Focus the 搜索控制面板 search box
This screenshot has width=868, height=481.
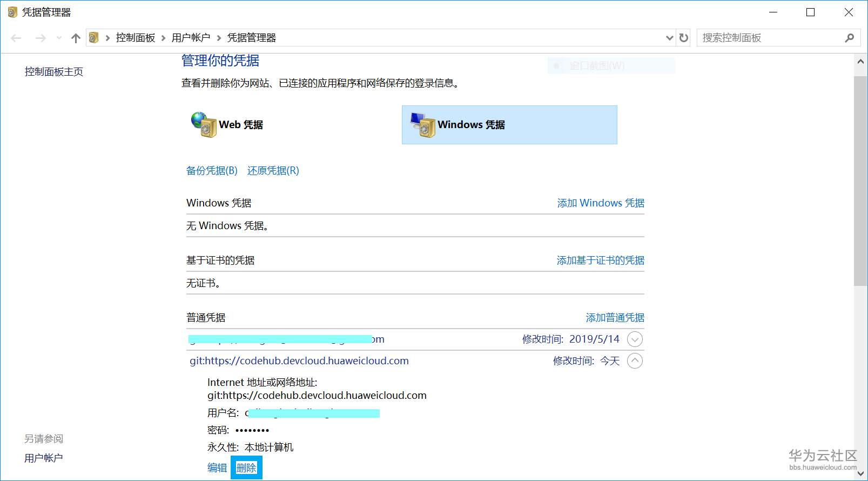tap(778, 38)
